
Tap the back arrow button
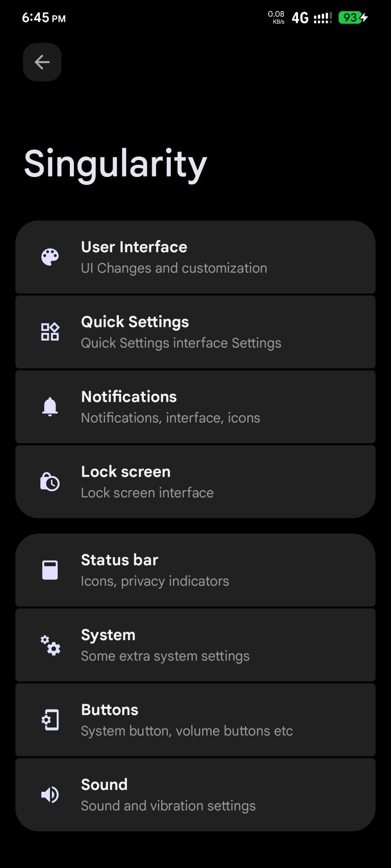point(42,62)
